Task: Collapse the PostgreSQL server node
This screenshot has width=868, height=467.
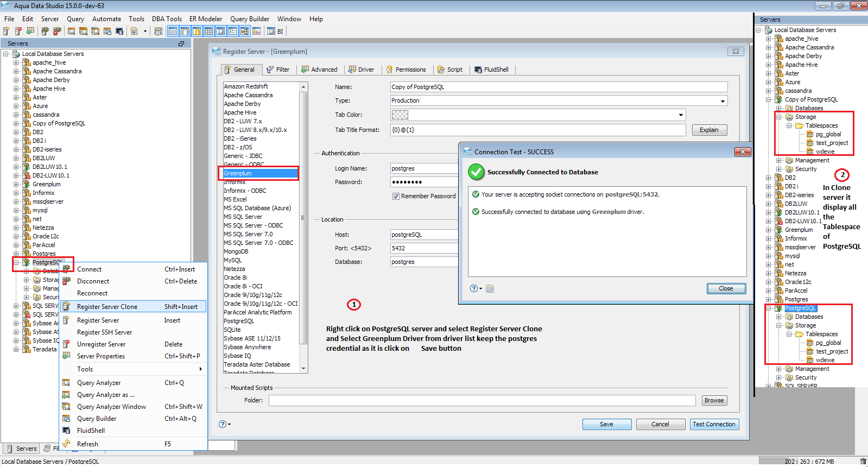Action: click(x=16, y=262)
